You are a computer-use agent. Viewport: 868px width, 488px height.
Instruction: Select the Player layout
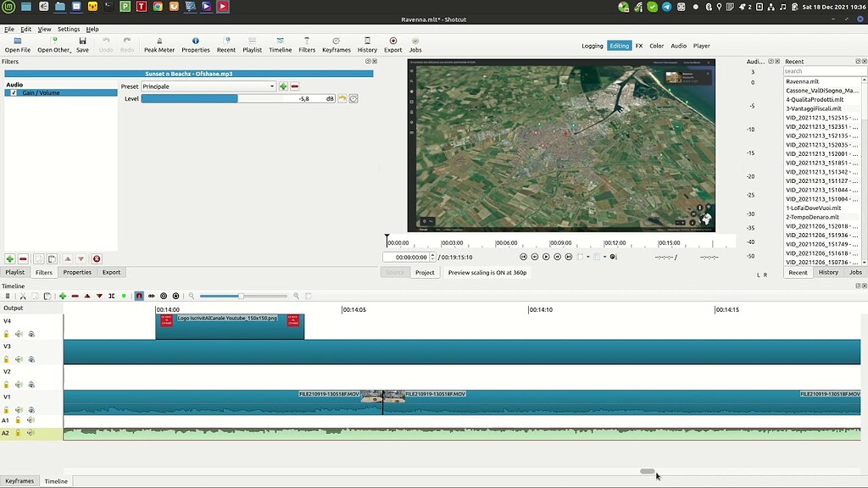coord(701,46)
